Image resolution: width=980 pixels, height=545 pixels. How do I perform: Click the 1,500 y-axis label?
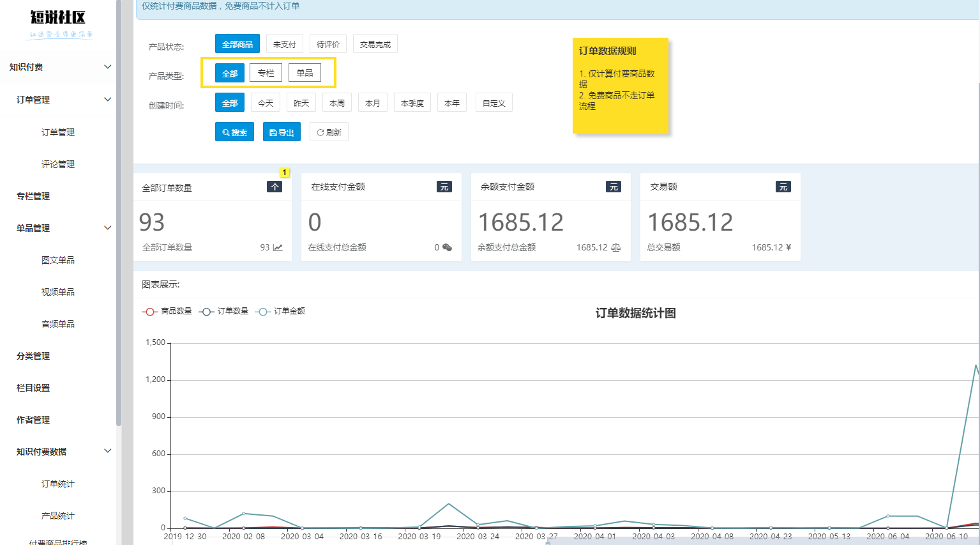[155, 342]
